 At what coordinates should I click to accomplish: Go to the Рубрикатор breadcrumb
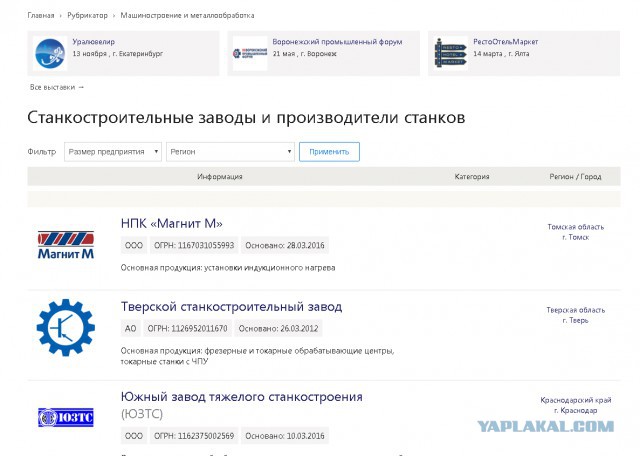tap(87, 16)
